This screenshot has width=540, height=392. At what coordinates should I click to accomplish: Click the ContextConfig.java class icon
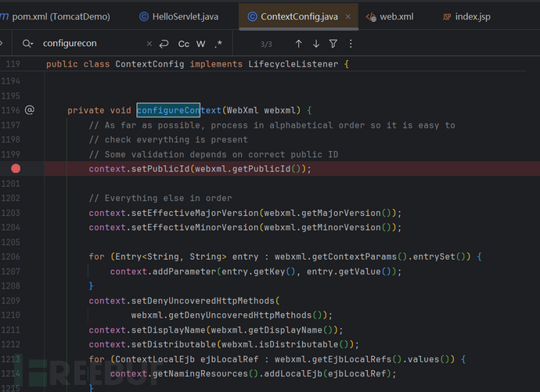click(x=253, y=16)
